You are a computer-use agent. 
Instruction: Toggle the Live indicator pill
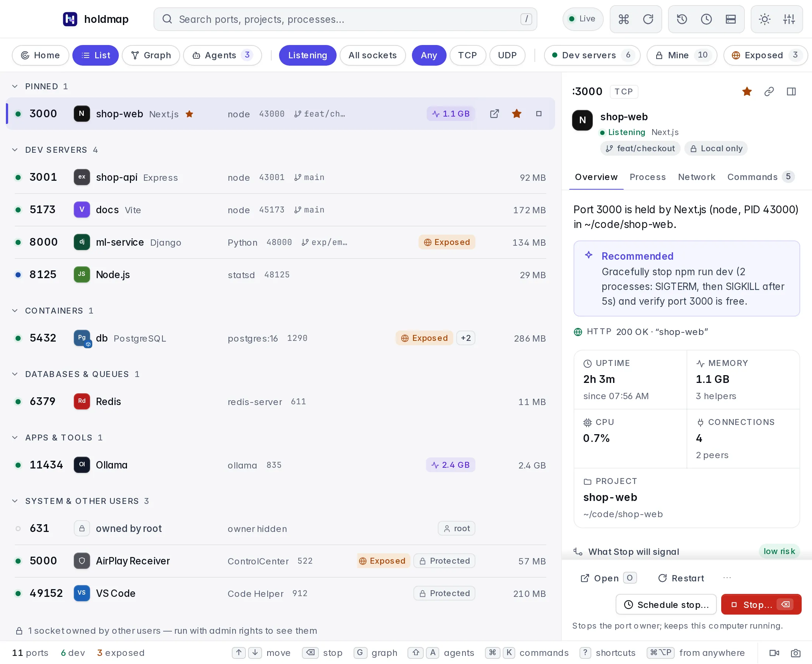coord(583,19)
